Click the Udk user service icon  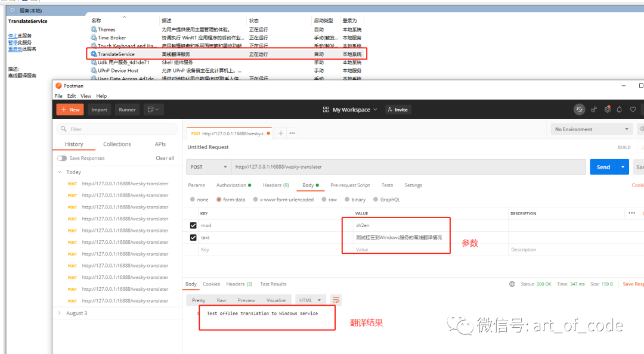94,62
